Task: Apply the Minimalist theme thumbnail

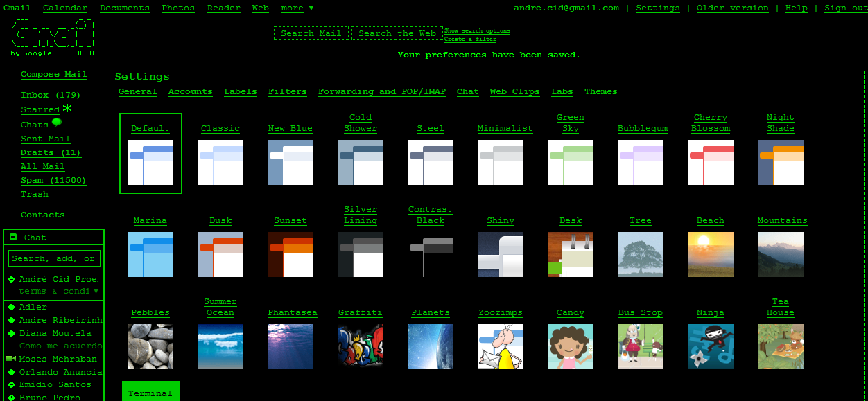Action: [x=501, y=163]
